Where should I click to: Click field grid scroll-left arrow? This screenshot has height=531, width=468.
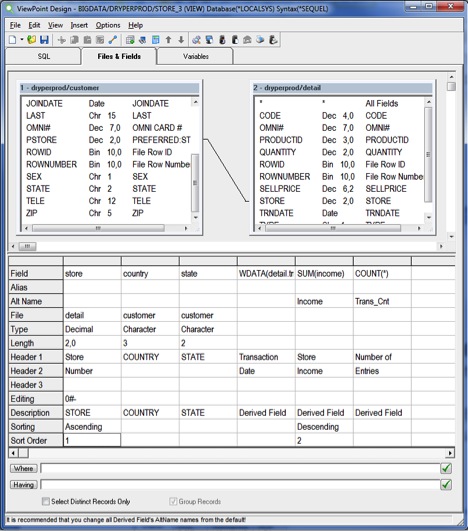tap(13, 453)
